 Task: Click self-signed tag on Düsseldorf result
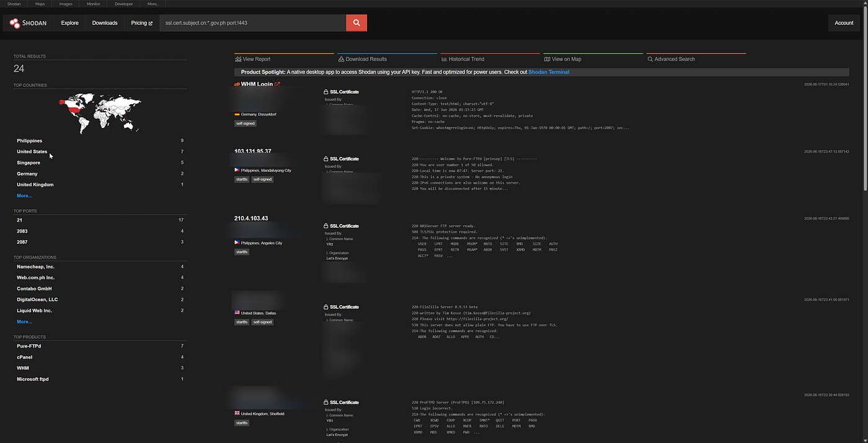point(245,123)
